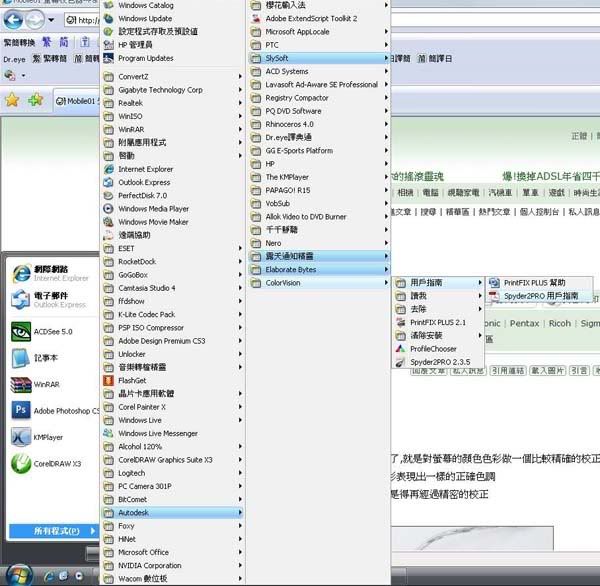Image resolution: width=600 pixels, height=586 pixels.
Task: Open the Registry Compactor folder
Action: click(319, 98)
